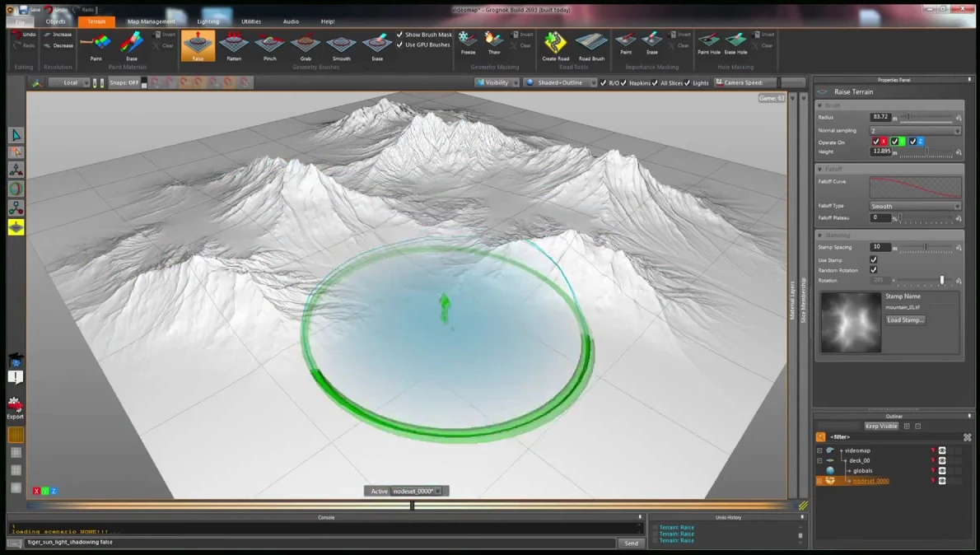Viewport: 980px width, 555px height.
Task: Select the arrow pointer tool in sidebar
Action: (16, 135)
